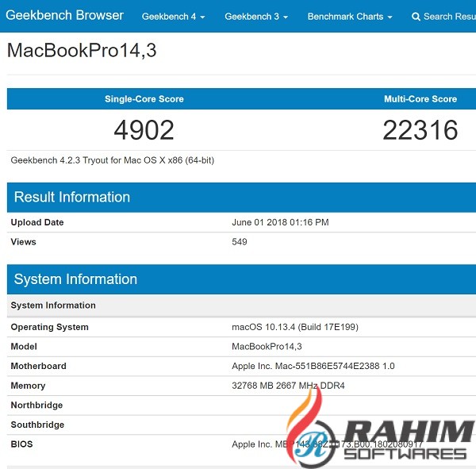476x469 pixels.
Task: Click the Motherboard label
Action: pyautogui.click(x=38, y=366)
